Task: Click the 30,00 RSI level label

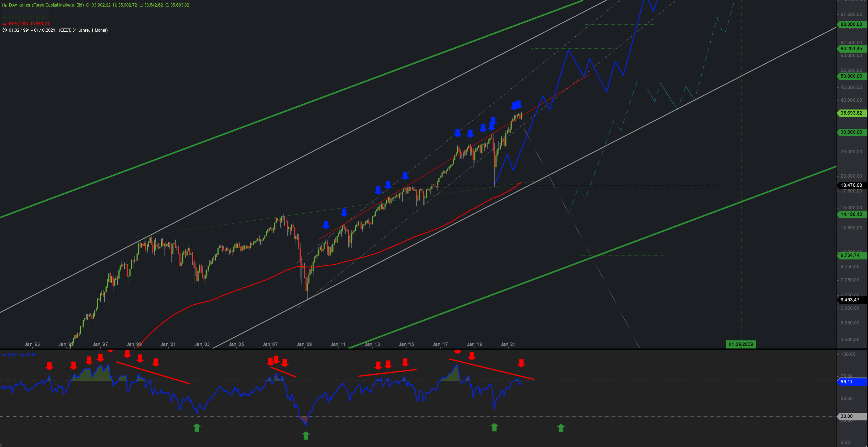Action: [x=851, y=416]
